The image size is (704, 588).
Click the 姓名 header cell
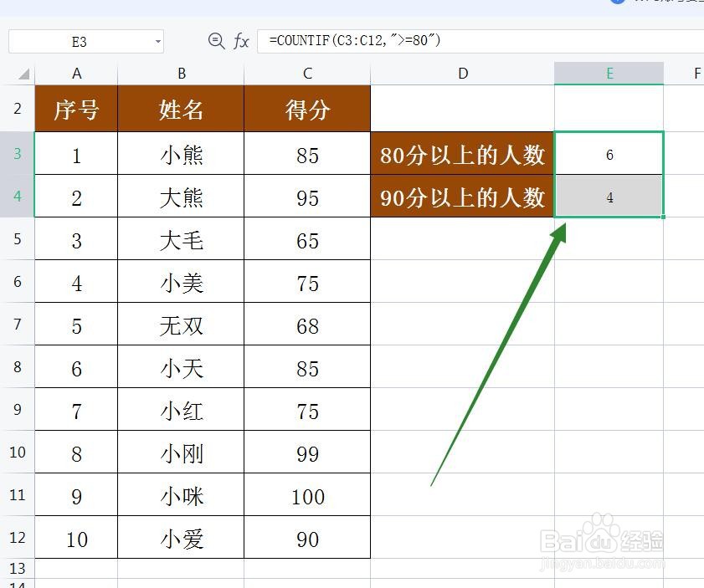point(181,109)
